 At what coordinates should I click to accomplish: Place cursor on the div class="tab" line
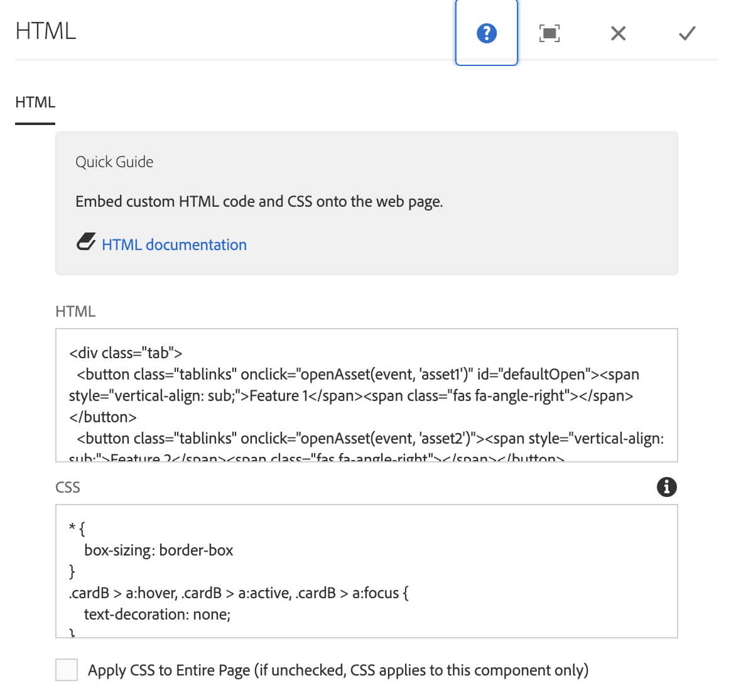[126, 353]
